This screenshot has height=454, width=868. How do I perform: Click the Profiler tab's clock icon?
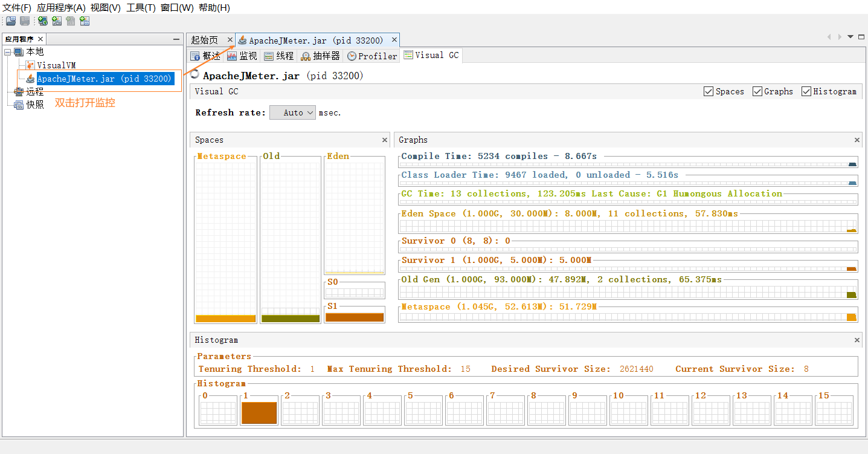[352, 56]
